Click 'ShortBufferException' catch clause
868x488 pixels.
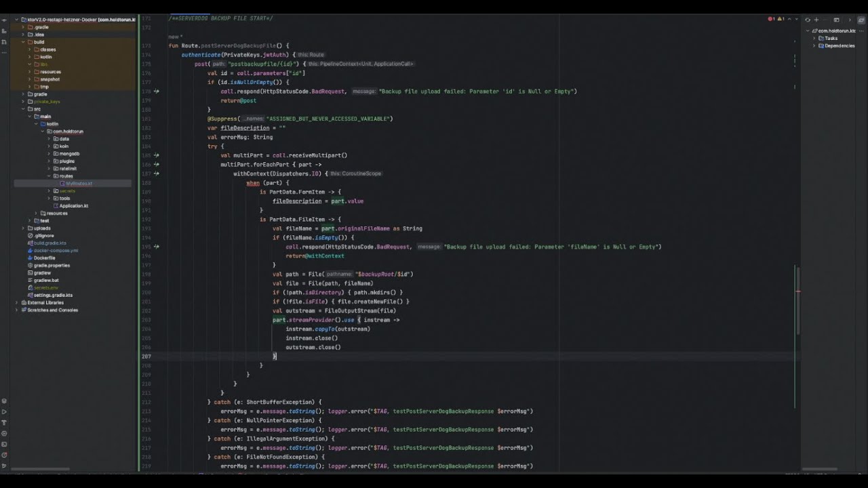point(279,402)
